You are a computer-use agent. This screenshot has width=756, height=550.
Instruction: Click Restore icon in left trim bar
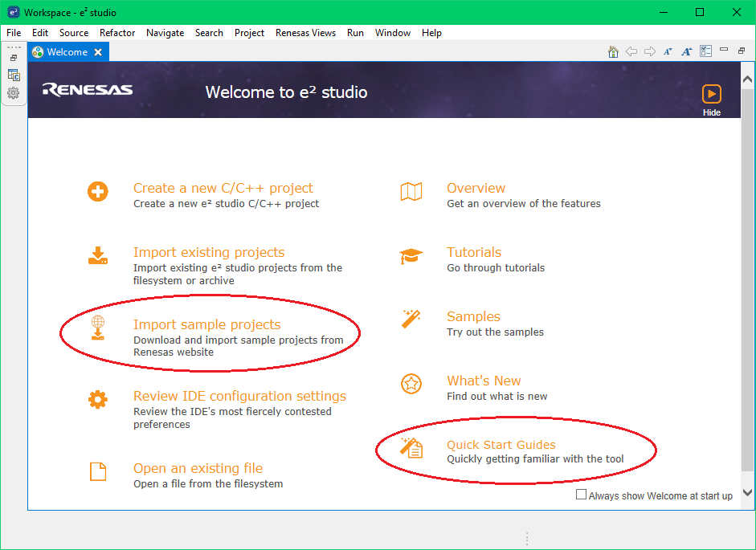(x=14, y=58)
